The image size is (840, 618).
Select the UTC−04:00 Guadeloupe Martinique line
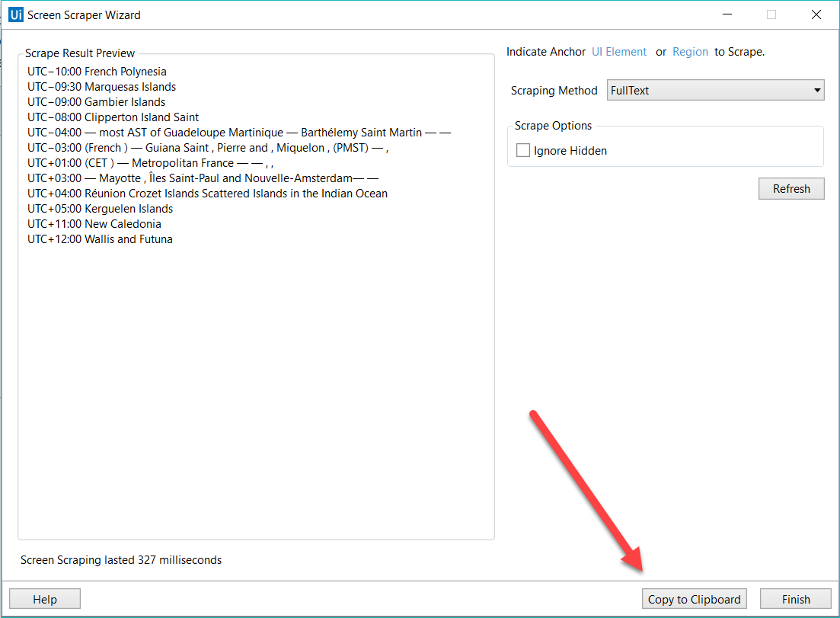(x=239, y=133)
